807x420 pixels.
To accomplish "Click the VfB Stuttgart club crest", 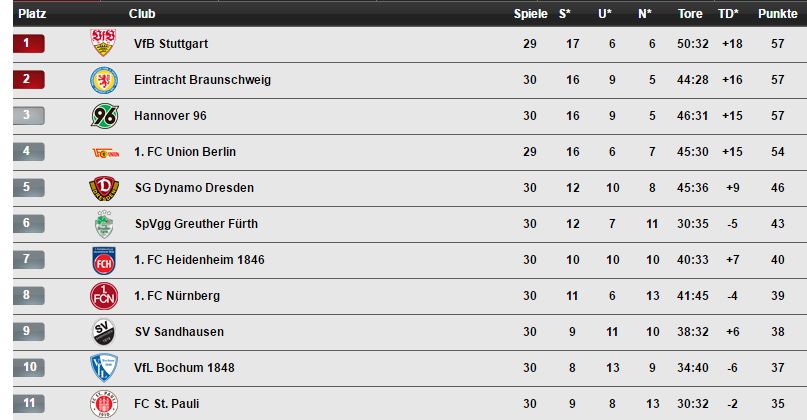I will tap(103, 43).
